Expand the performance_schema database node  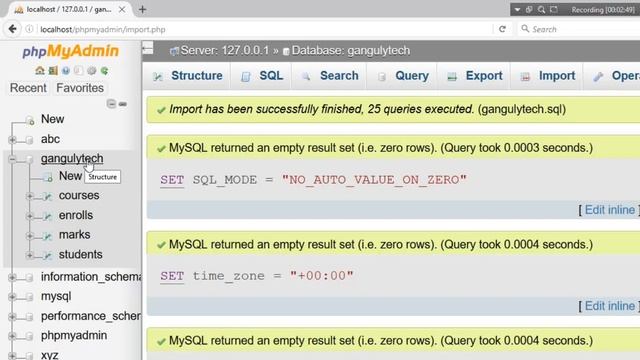[x=12, y=317]
